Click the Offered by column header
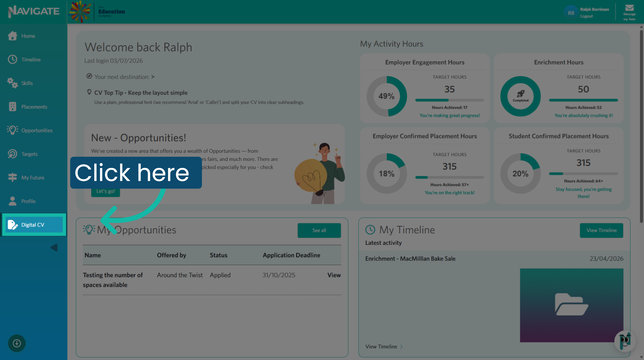 coord(171,255)
